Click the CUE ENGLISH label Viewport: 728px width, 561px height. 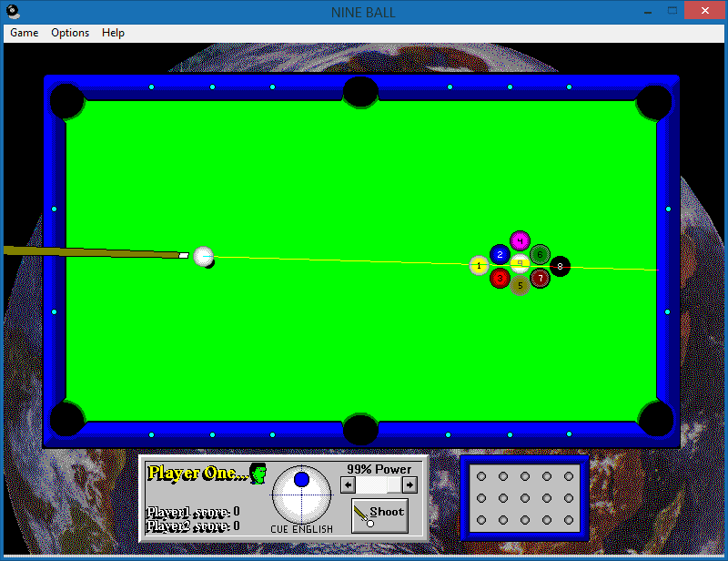click(302, 529)
